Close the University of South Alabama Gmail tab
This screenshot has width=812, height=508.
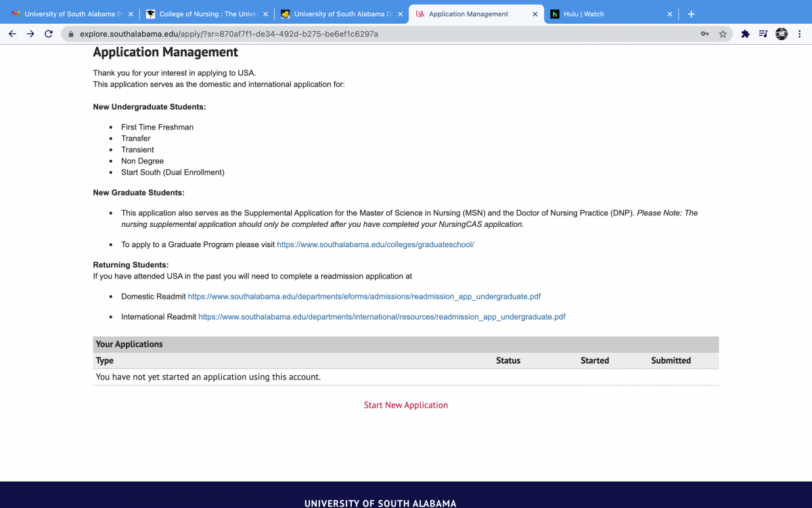(131, 14)
